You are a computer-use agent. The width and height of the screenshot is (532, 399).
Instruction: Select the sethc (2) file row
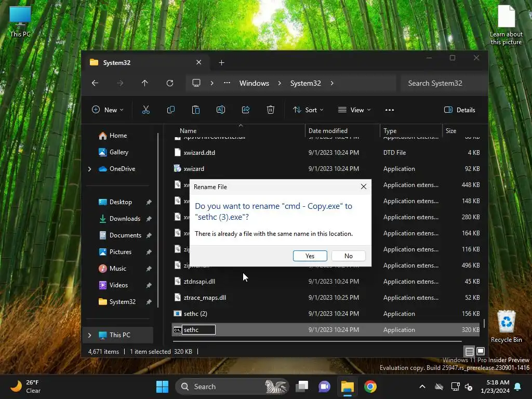(x=326, y=314)
